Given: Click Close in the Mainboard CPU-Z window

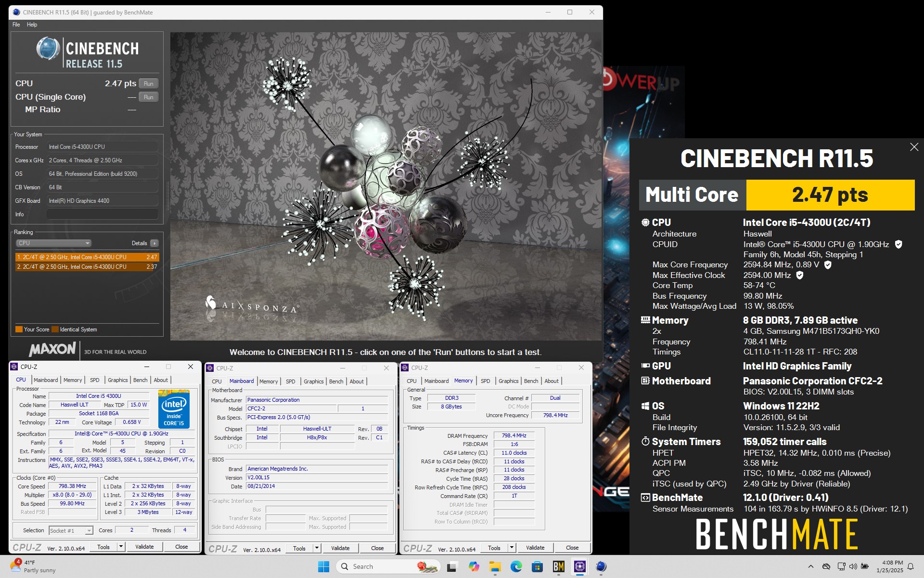Looking at the screenshot, I should pyautogui.click(x=377, y=548).
